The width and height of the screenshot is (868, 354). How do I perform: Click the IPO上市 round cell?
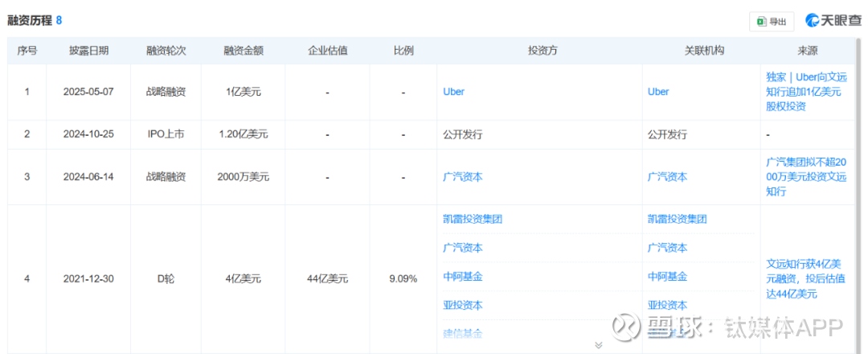pyautogui.click(x=166, y=134)
